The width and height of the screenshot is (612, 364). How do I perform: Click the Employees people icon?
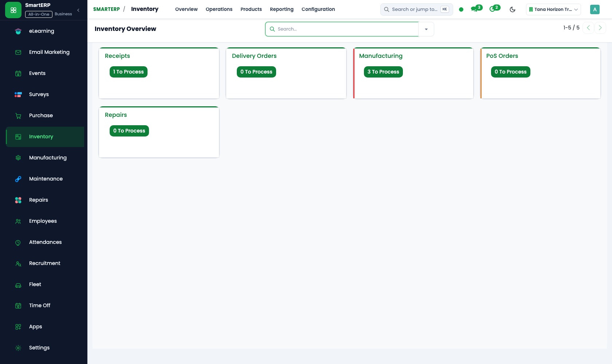pos(18,221)
